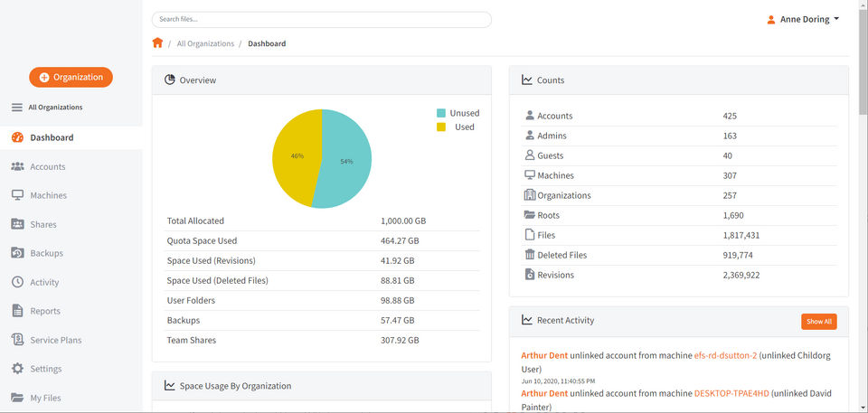
Task: Click the Search files input field
Action: click(322, 19)
